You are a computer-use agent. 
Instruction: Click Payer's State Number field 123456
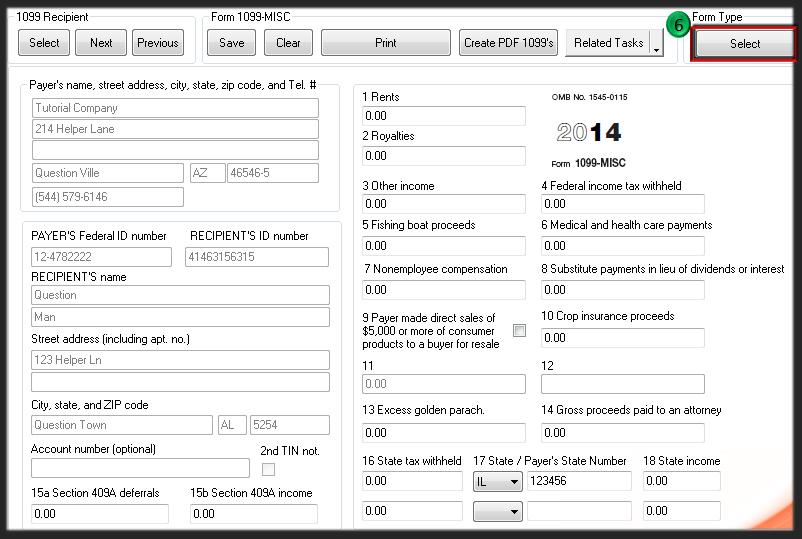[580, 481]
